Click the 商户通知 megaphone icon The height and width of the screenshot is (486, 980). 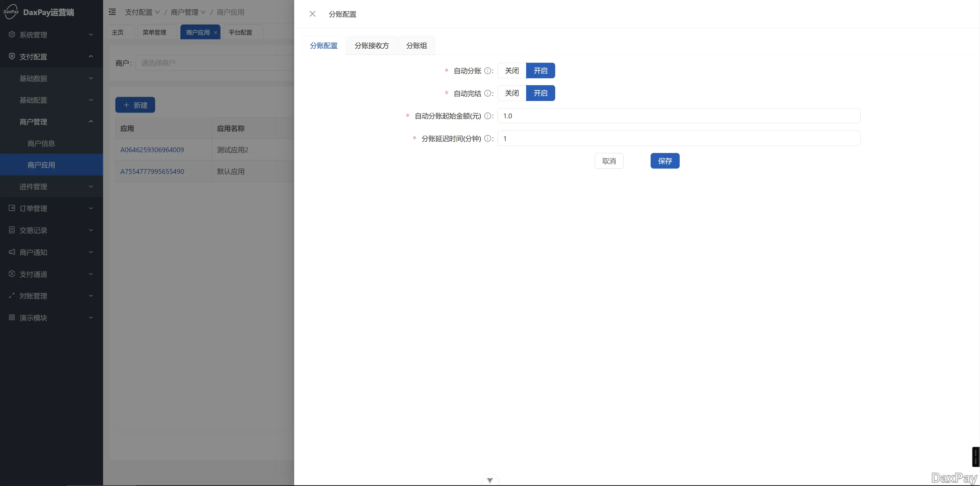[x=12, y=252]
